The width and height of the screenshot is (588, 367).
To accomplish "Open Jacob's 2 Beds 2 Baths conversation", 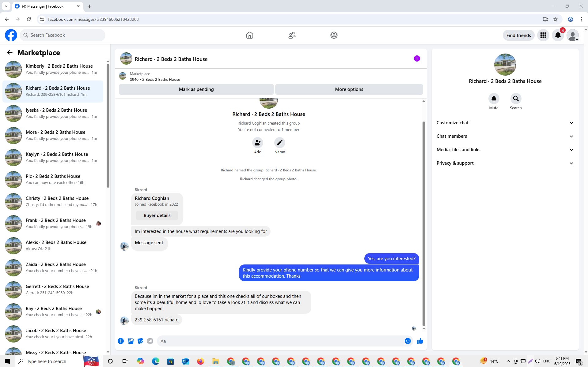I will [53, 334].
